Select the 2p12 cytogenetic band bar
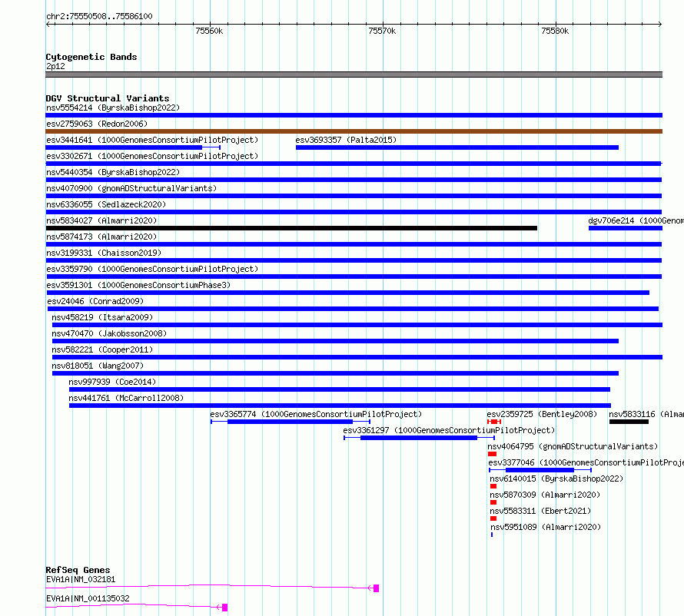Viewport: 684px width, 616px height. coord(354,75)
